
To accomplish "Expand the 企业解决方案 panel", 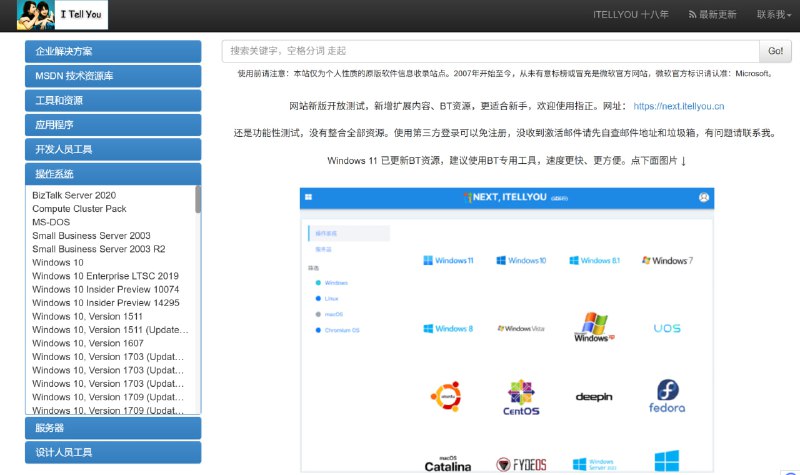I will 113,51.
